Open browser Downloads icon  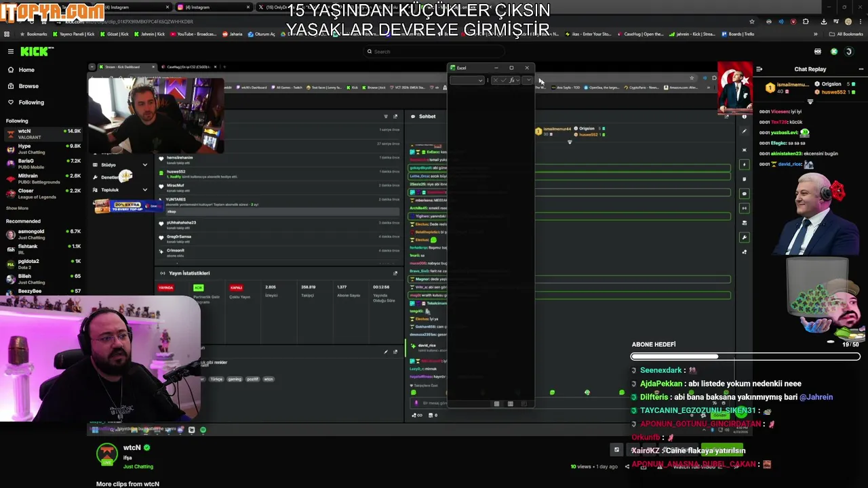click(x=823, y=22)
